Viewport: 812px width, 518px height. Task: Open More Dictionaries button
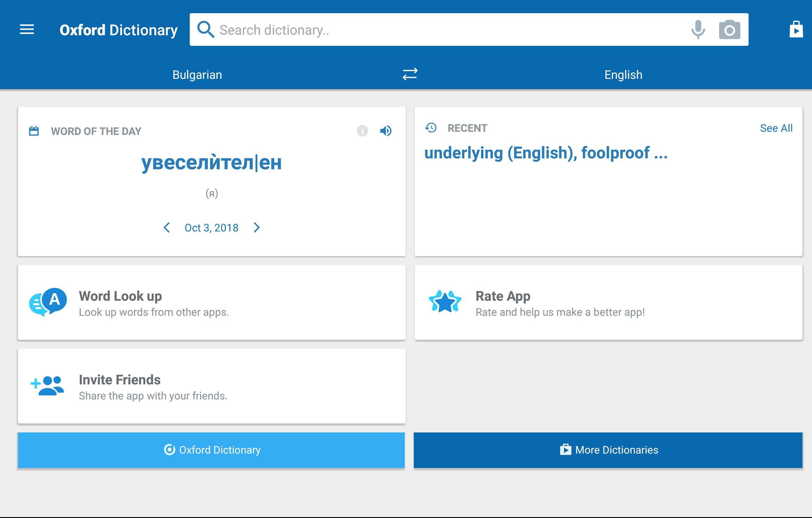click(x=608, y=450)
